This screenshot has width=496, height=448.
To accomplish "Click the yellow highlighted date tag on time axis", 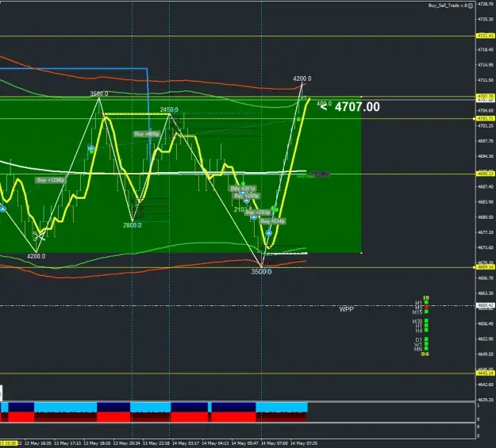I will (x=8, y=443).
